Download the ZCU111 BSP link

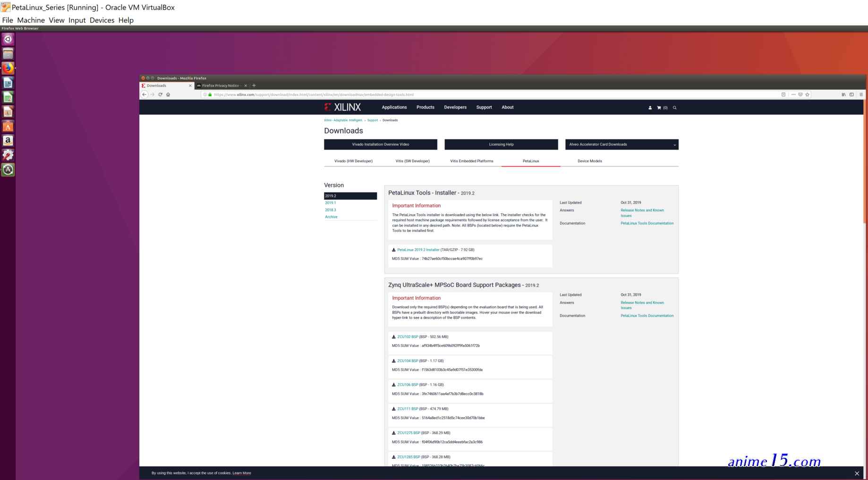[408, 409]
